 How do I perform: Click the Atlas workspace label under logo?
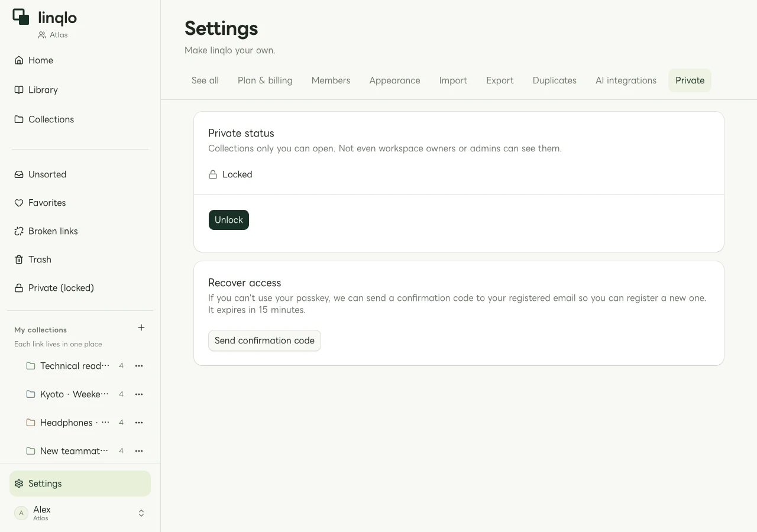[x=53, y=35]
